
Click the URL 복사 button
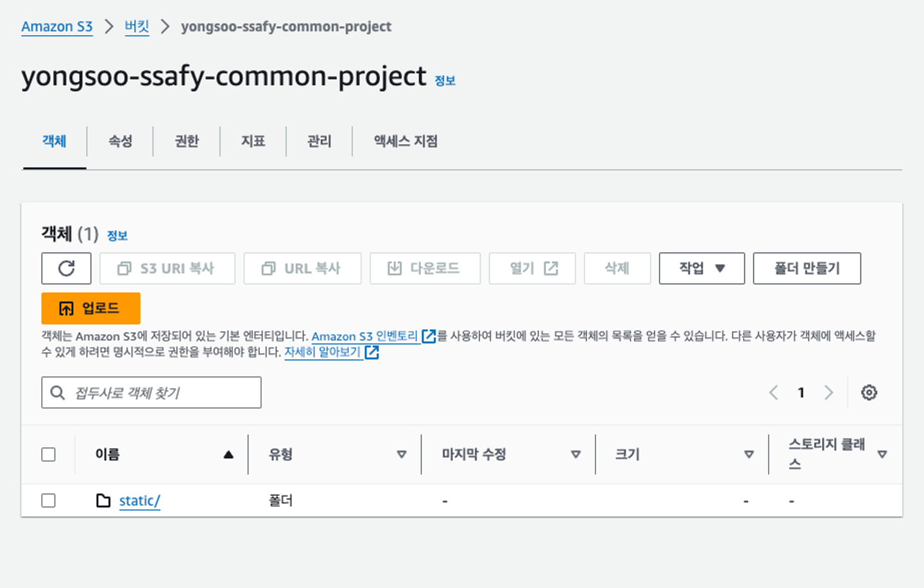pos(302,268)
